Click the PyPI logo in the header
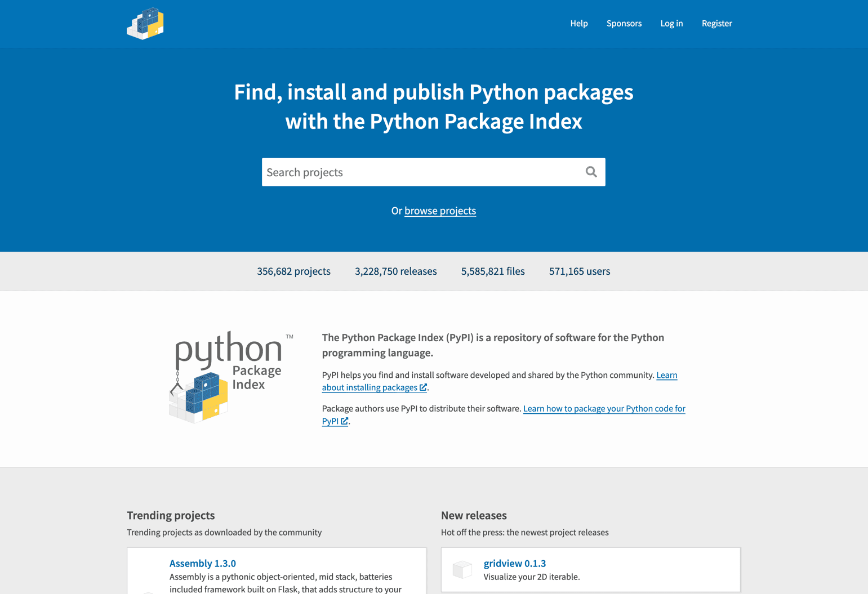The height and width of the screenshot is (594, 868). [145, 24]
